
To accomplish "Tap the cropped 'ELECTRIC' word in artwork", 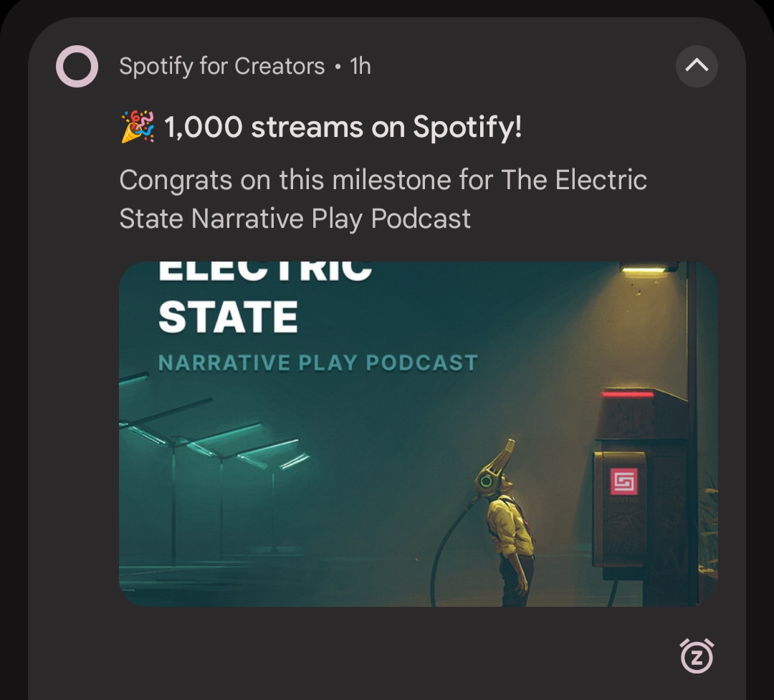I will pyautogui.click(x=265, y=271).
